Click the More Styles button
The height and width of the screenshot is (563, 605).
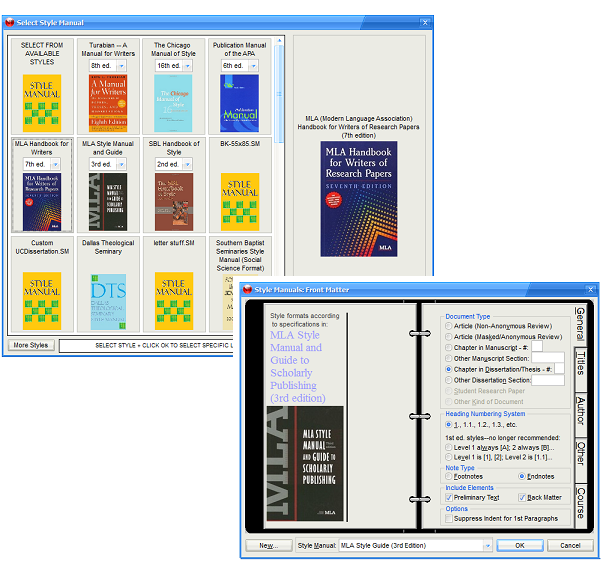(31, 346)
